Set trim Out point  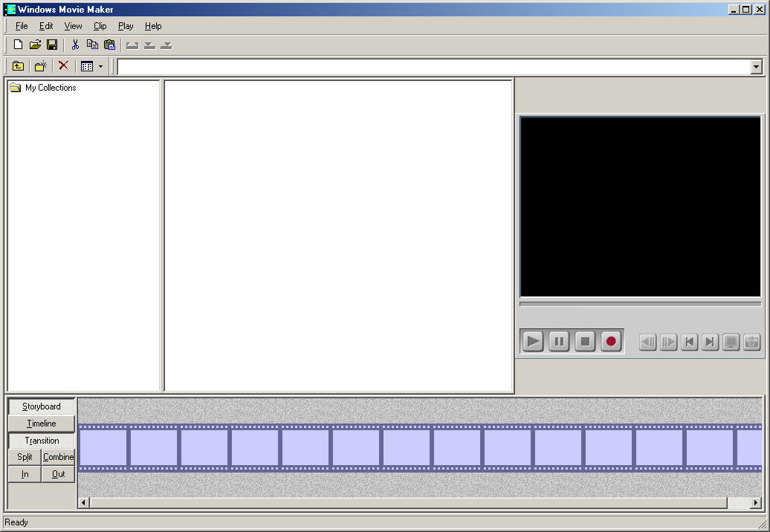(x=59, y=474)
